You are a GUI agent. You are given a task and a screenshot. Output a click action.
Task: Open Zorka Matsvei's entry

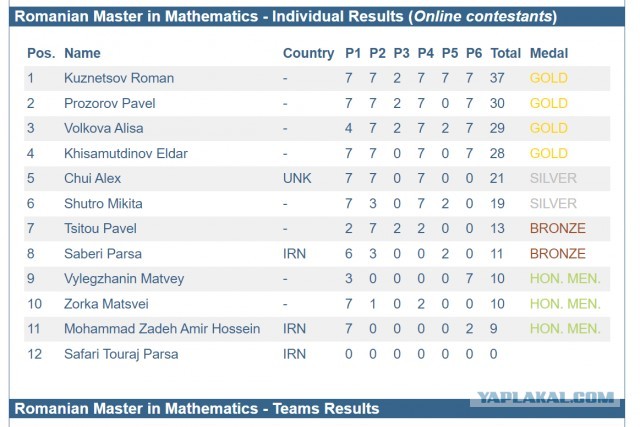(106, 304)
